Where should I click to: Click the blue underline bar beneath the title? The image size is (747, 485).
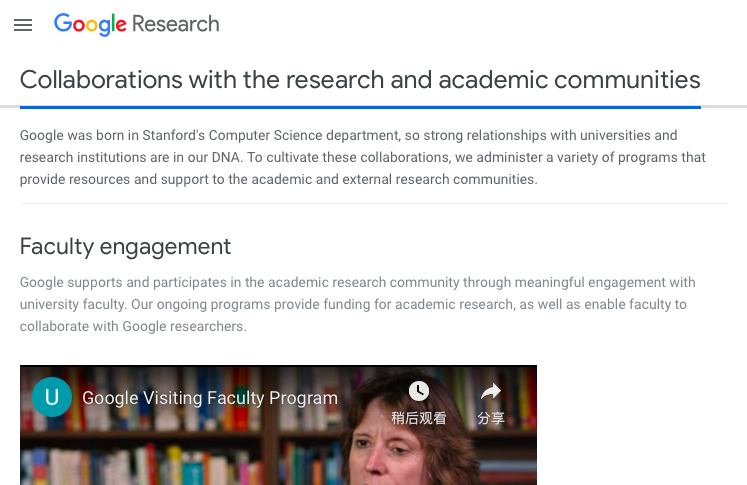coord(360,106)
